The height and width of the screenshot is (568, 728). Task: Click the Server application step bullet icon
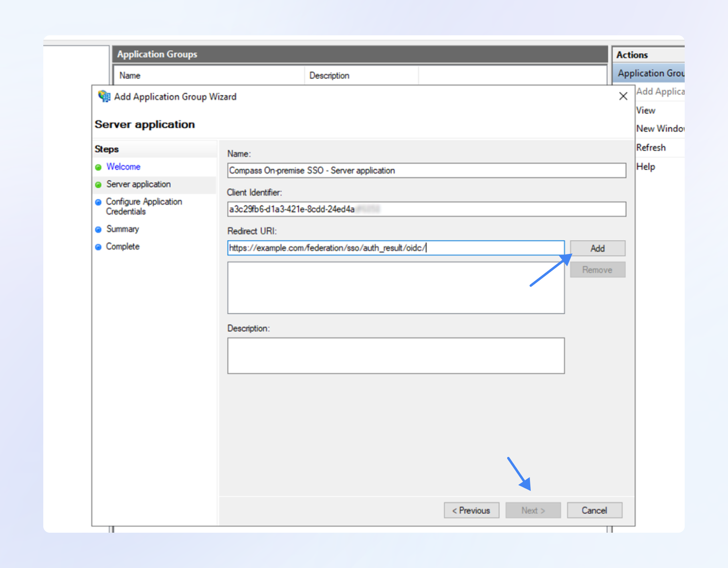99,185
